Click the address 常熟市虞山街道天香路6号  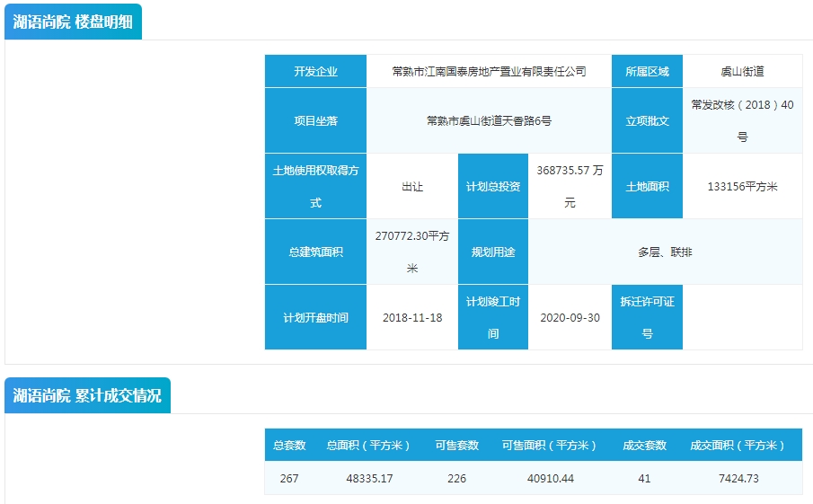[x=489, y=120]
